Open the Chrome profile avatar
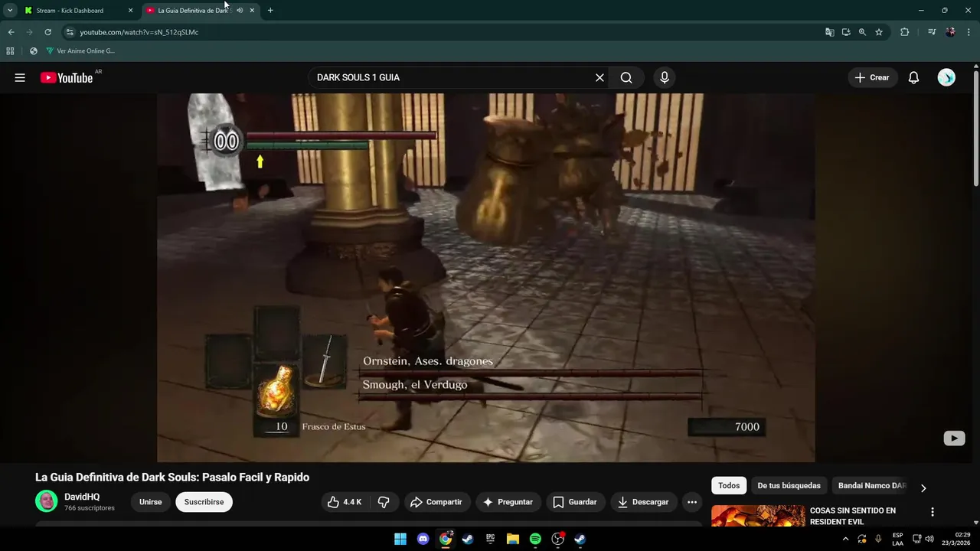Screen dimensions: 980x551 (950, 32)
